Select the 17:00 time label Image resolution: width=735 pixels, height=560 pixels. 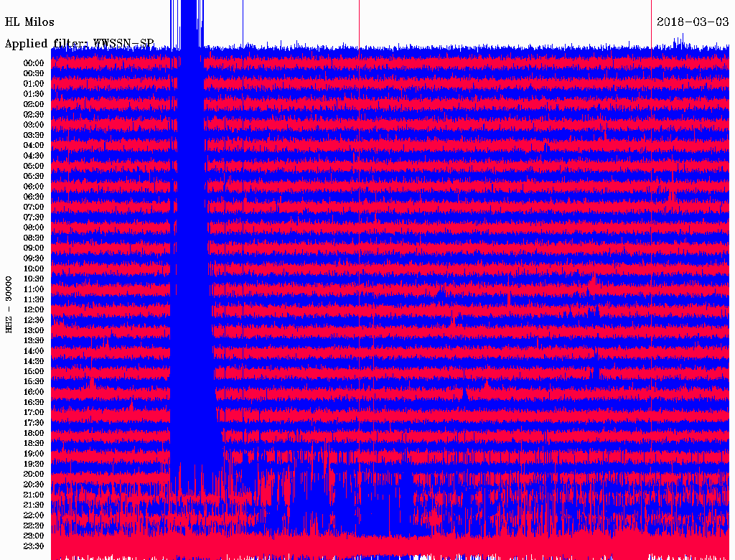[34, 412]
